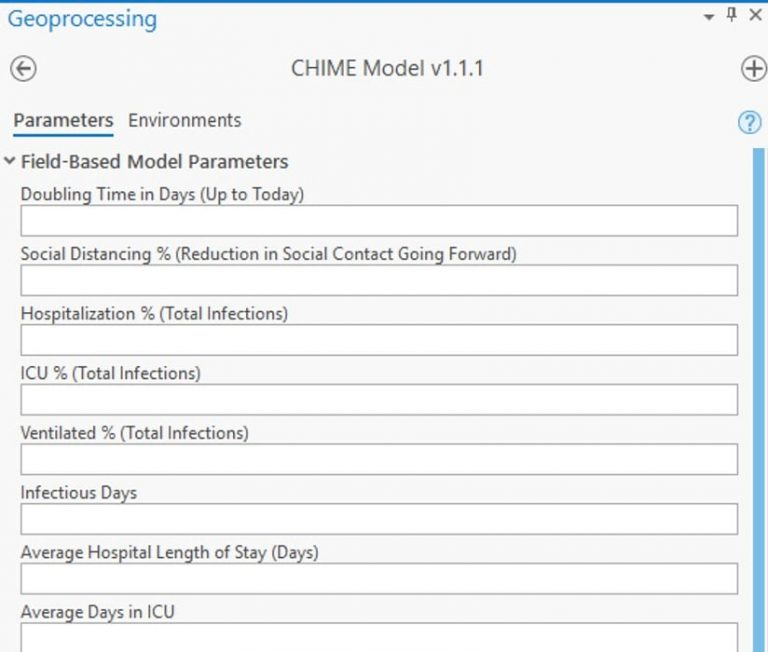Click the Doubling Time in Days field

(x=379, y=221)
